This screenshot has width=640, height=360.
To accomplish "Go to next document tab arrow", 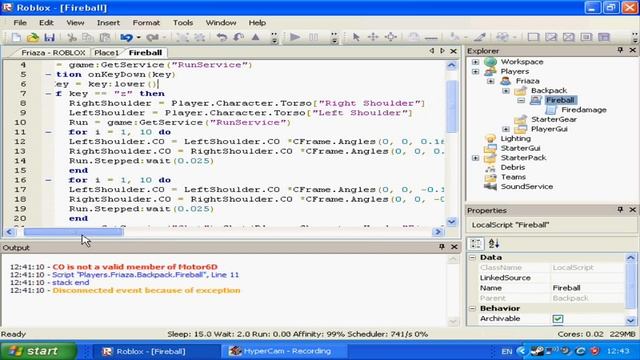I will click(442, 51).
